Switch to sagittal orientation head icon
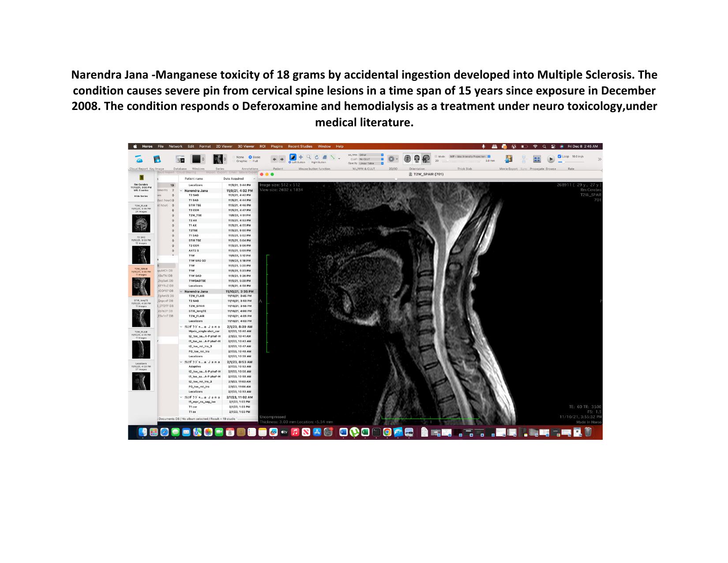 (x=426, y=159)
